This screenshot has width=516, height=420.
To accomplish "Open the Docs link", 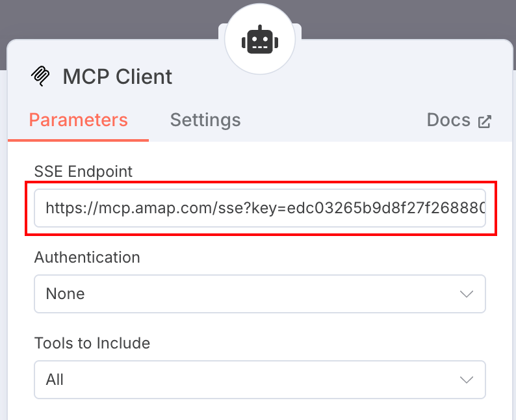I will coord(459,120).
